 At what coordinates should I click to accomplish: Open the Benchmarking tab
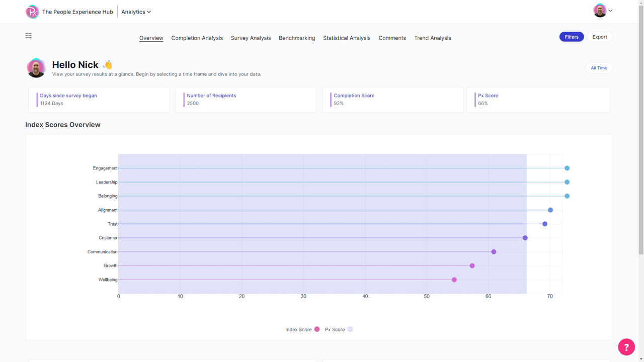tap(297, 38)
